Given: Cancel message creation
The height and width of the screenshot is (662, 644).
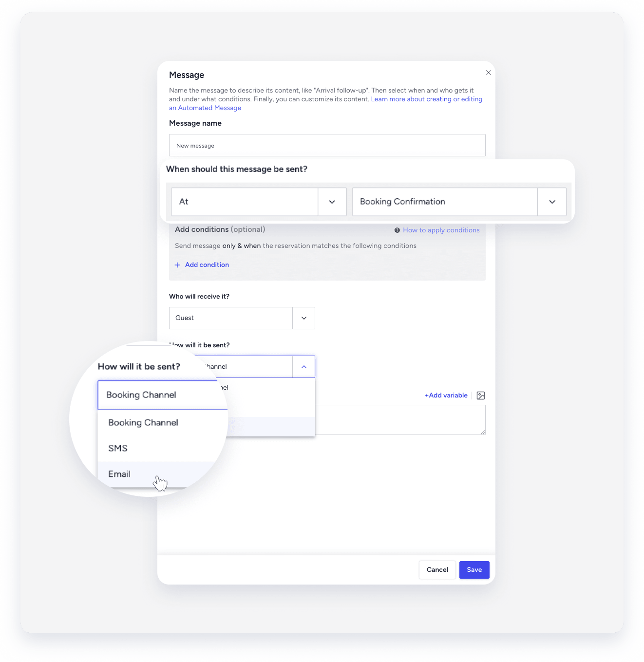Looking at the screenshot, I should (436, 569).
